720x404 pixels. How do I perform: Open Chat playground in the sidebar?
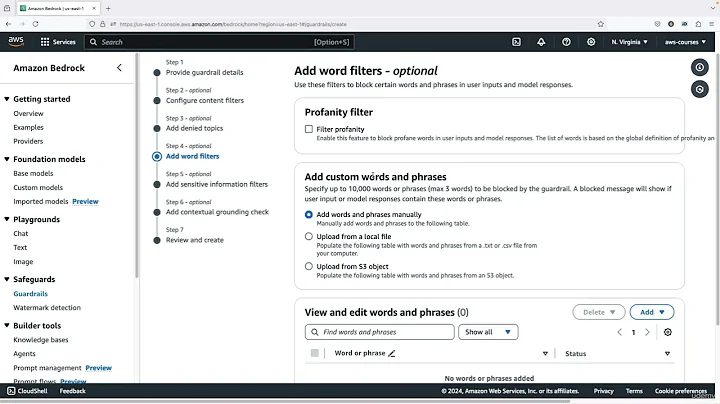21,234
